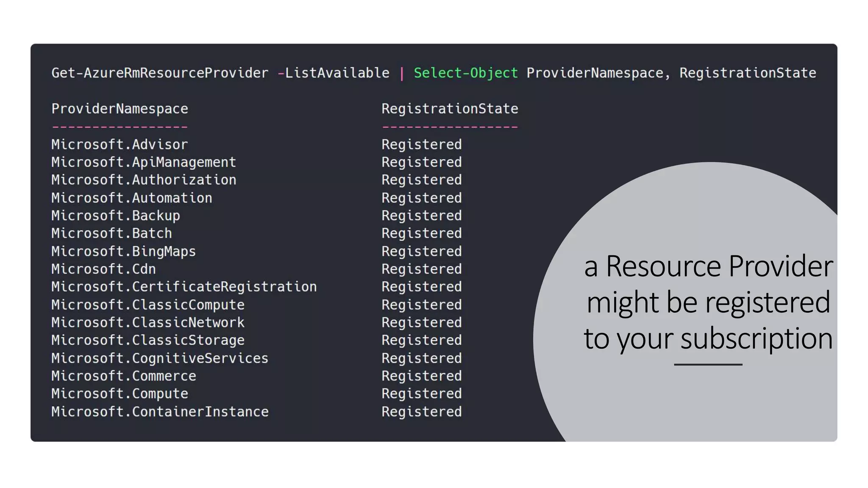Click Registered state for Microsoft.ContainerInstance
The width and height of the screenshot is (868, 488).
click(x=422, y=412)
